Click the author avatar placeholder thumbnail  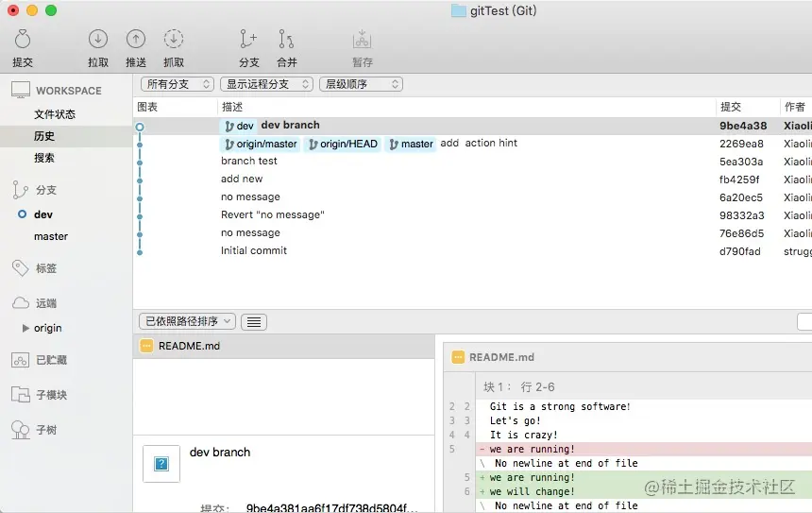pos(161,464)
